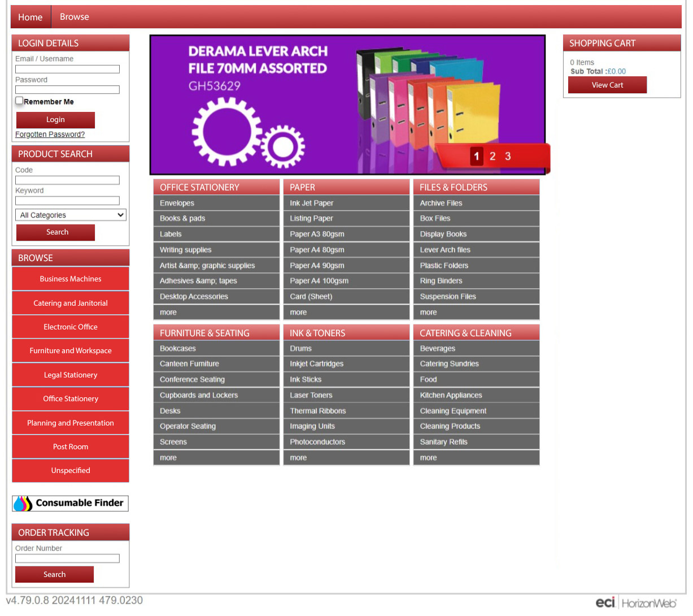Open Desktop Accessories link
The image size is (693, 616).
tap(216, 297)
